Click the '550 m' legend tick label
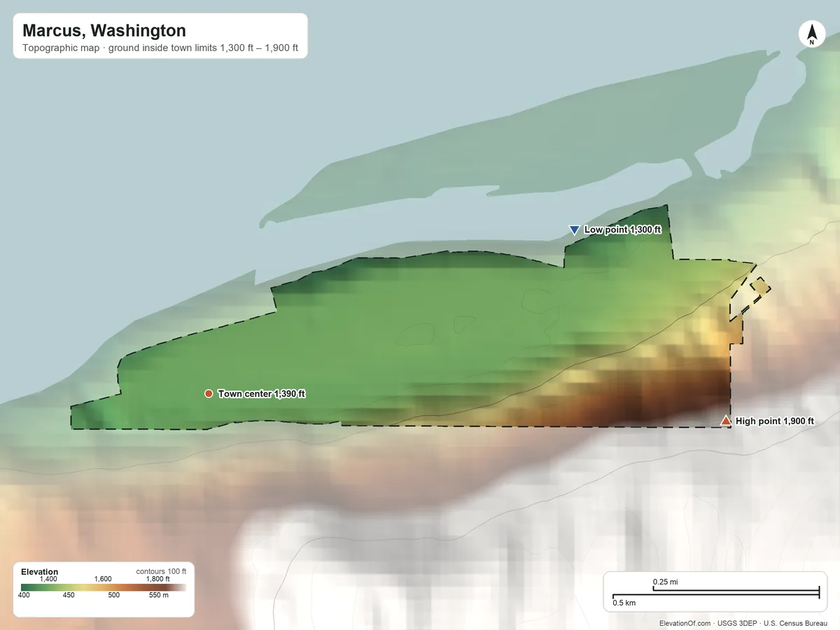Image resolution: width=840 pixels, height=630 pixels. pyautogui.click(x=159, y=596)
